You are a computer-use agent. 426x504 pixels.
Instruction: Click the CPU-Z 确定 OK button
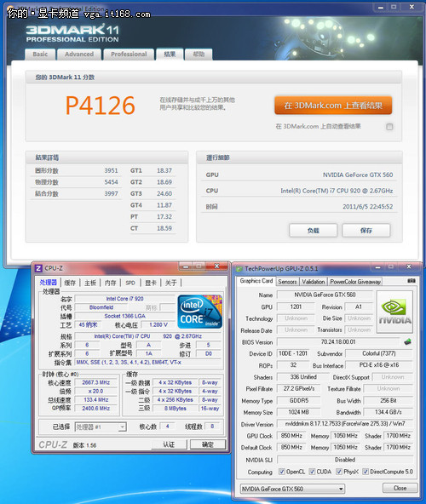(x=208, y=444)
